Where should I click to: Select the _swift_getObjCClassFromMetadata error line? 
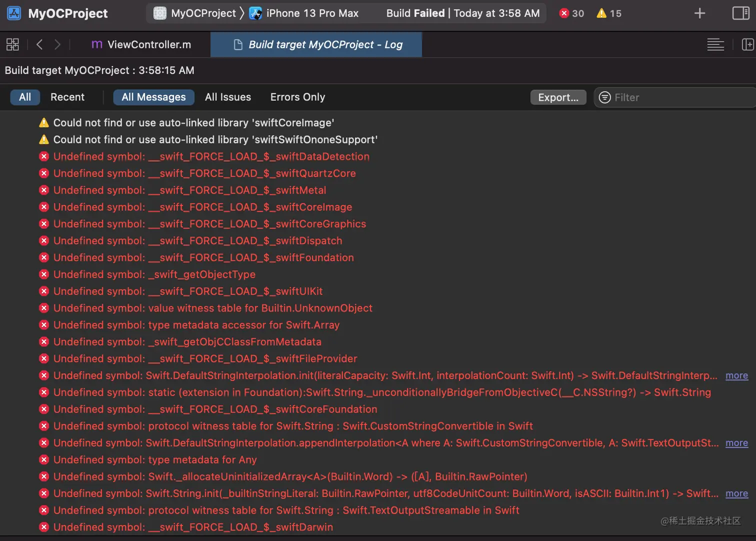[x=187, y=342]
